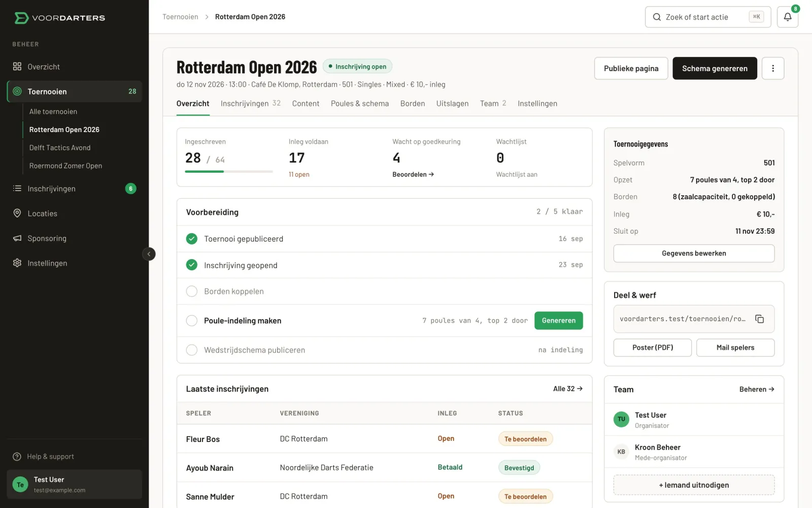Open Overzicht in the sidebar
The height and width of the screenshot is (508, 812).
[74, 67]
